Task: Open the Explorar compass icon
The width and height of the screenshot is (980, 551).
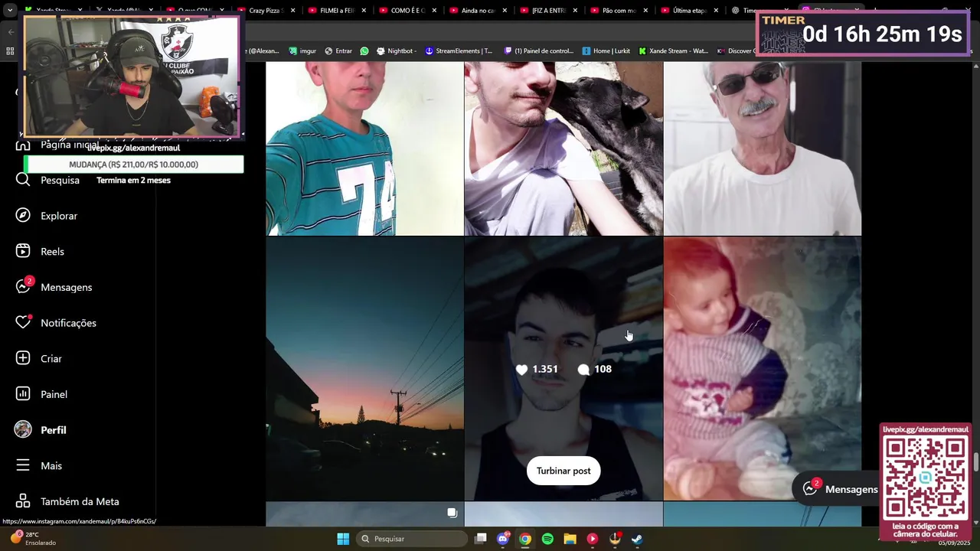Action: pos(23,216)
